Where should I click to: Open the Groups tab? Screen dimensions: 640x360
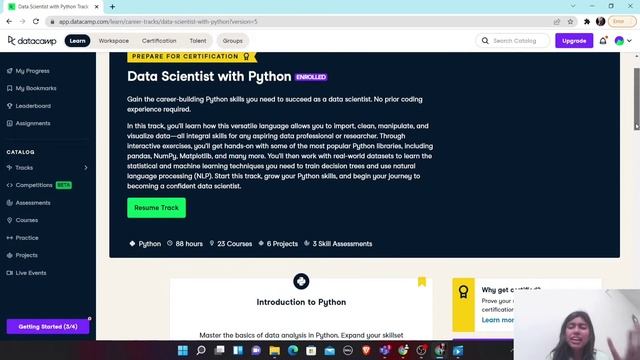233,41
